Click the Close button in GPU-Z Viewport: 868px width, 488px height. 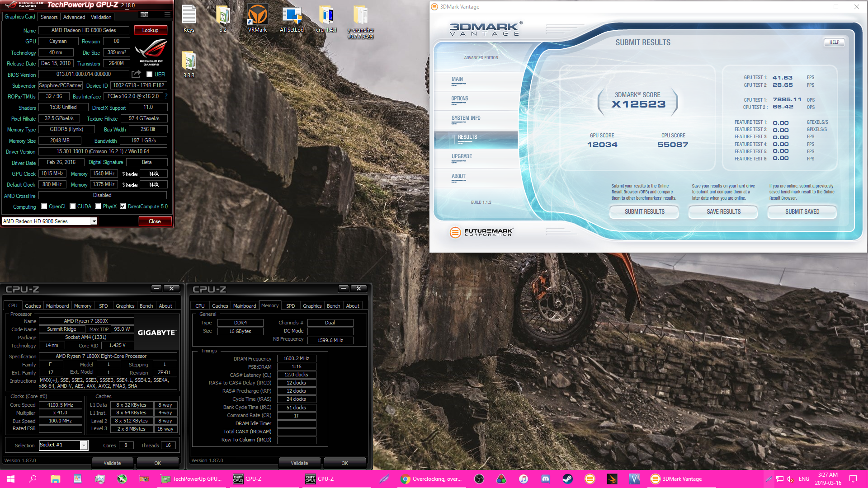pos(155,221)
